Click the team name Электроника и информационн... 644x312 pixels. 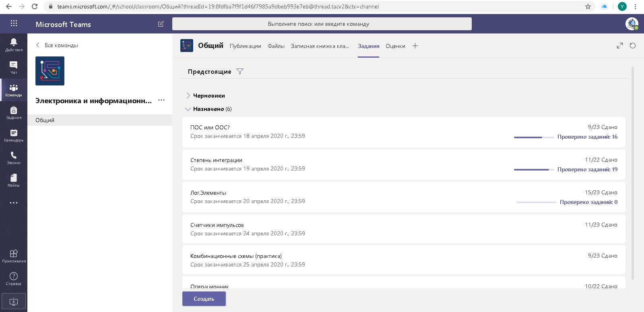click(93, 100)
